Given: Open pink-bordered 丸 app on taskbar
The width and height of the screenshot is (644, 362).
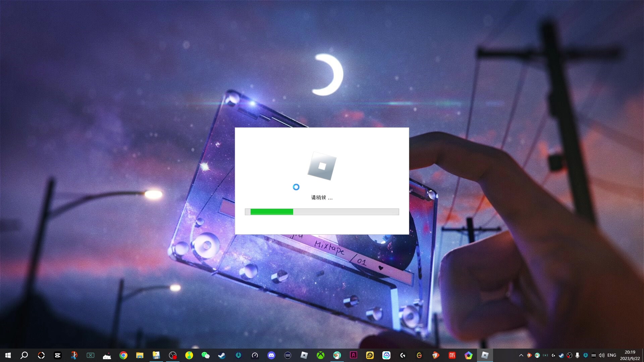Looking at the screenshot, I should tap(354, 355).
